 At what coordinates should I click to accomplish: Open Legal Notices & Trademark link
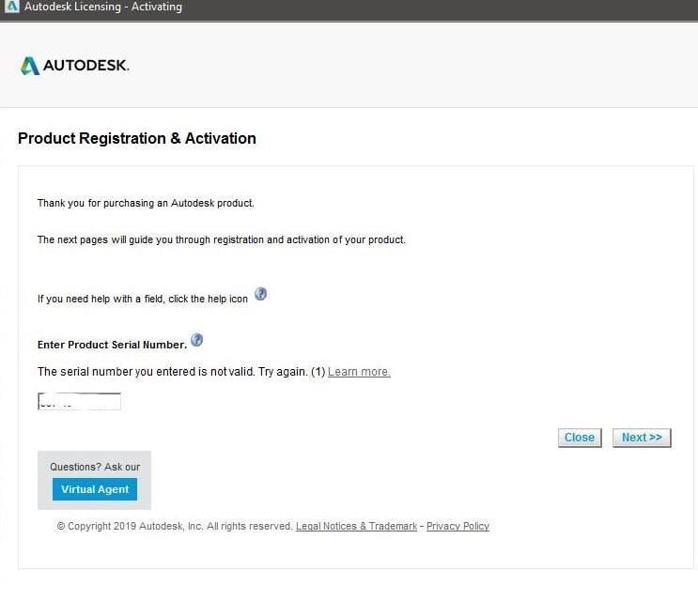pyautogui.click(x=356, y=527)
